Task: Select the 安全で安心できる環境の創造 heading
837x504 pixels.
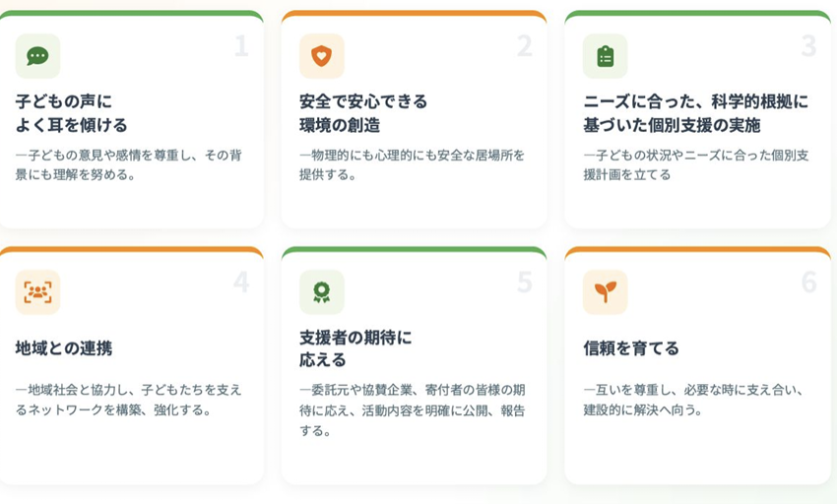Action: (x=362, y=113)
